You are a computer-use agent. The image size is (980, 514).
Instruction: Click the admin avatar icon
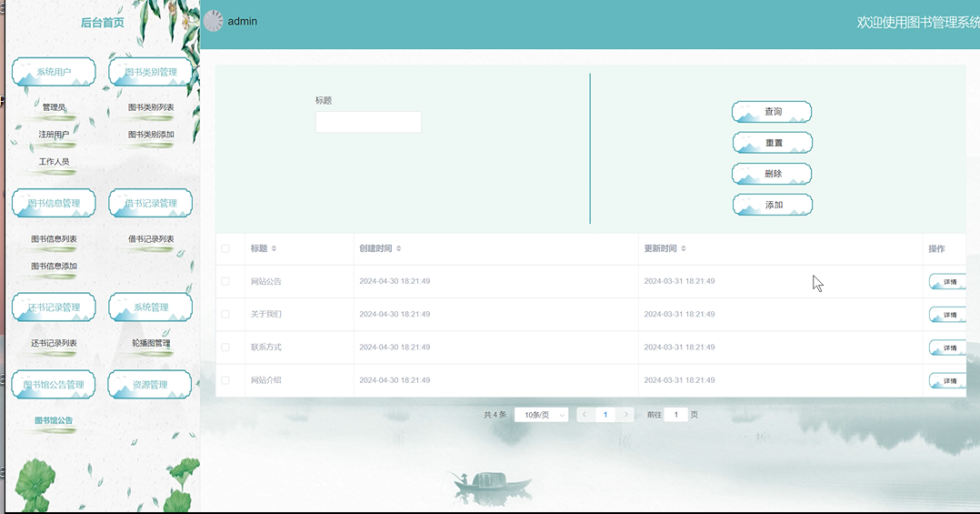click(213, 21)
